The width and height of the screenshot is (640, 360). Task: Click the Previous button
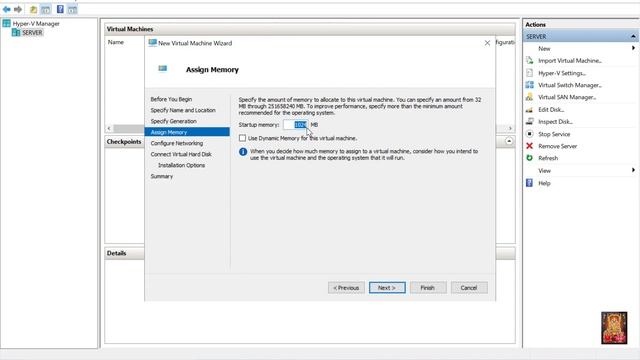coord(346,288)
